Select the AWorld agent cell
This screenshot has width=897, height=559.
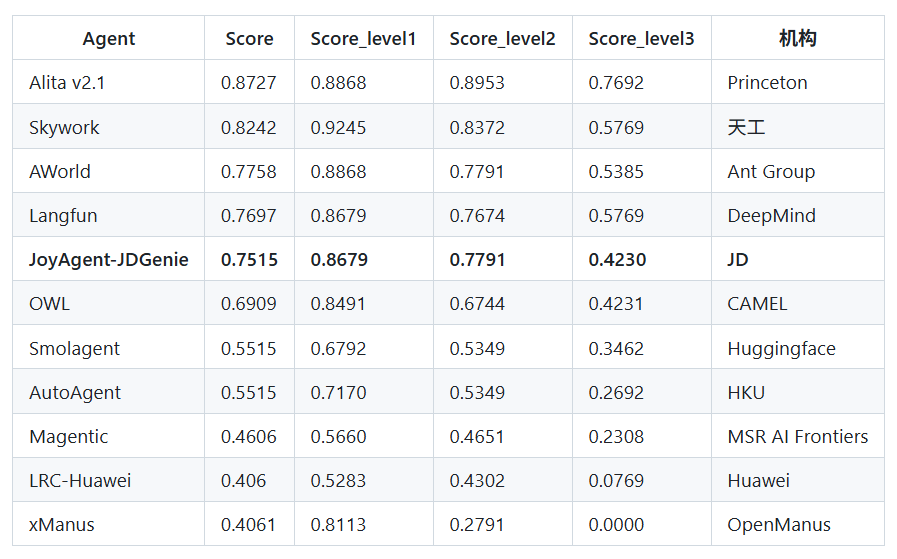click(109, 171)
